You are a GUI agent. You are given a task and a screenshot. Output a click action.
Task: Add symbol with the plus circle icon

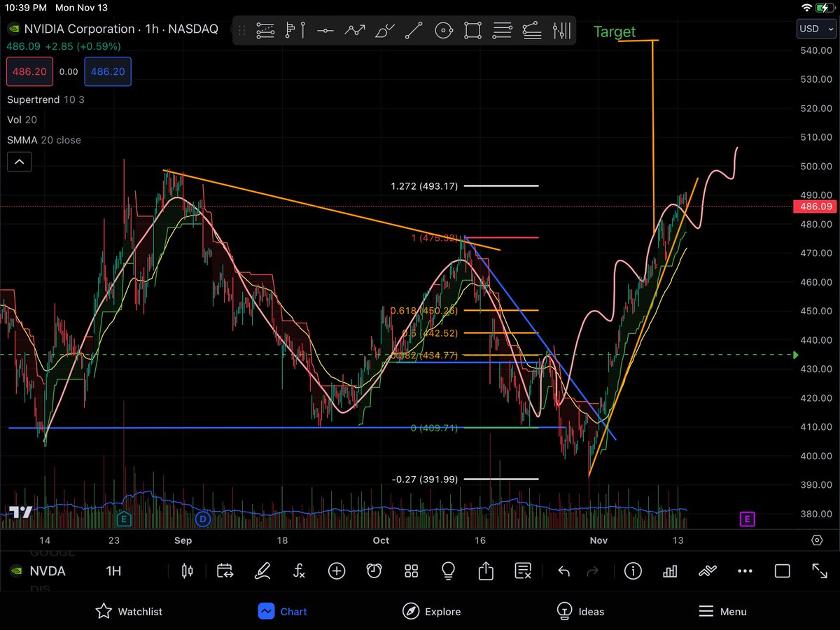click(337, 571)
